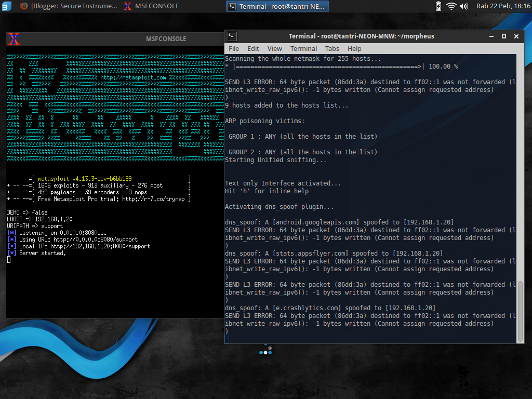Open the volume control icon
The height and width of the screenshot is (399, 532).
(464, 6)
